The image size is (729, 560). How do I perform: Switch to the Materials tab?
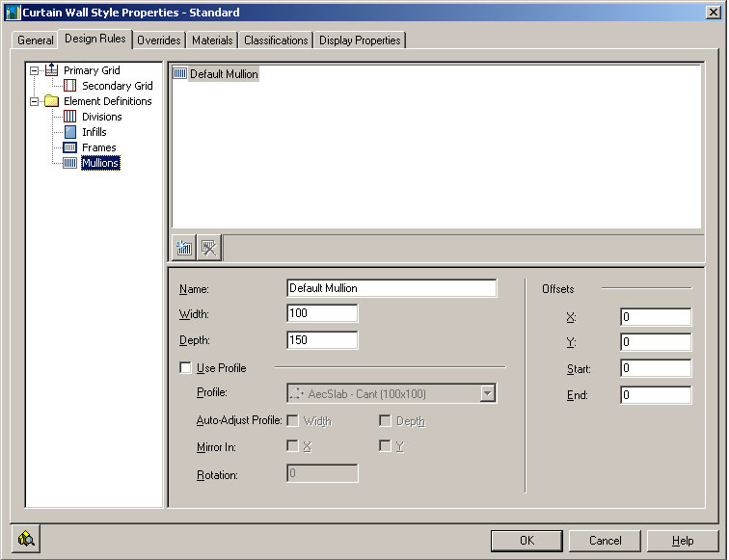(x=212, y=40)
